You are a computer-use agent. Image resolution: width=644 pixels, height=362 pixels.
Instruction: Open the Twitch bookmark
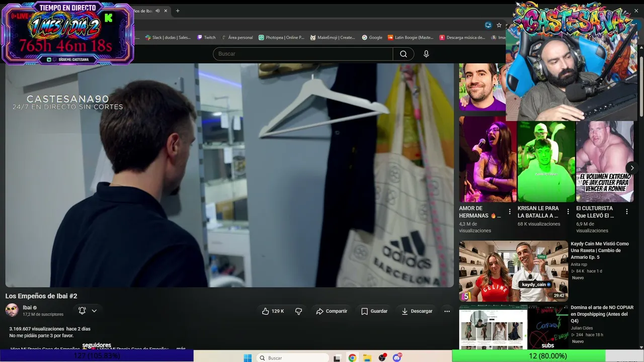[206, 37]
